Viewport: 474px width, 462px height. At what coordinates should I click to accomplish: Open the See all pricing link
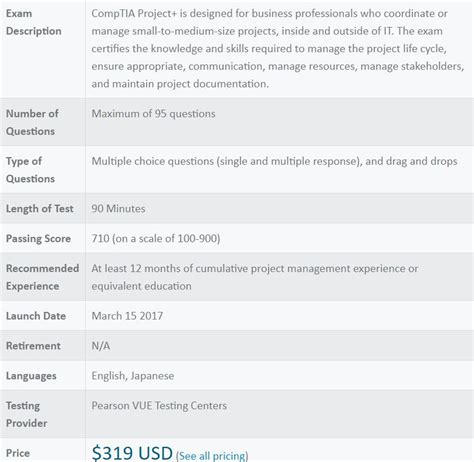click(x=212, y=456)
